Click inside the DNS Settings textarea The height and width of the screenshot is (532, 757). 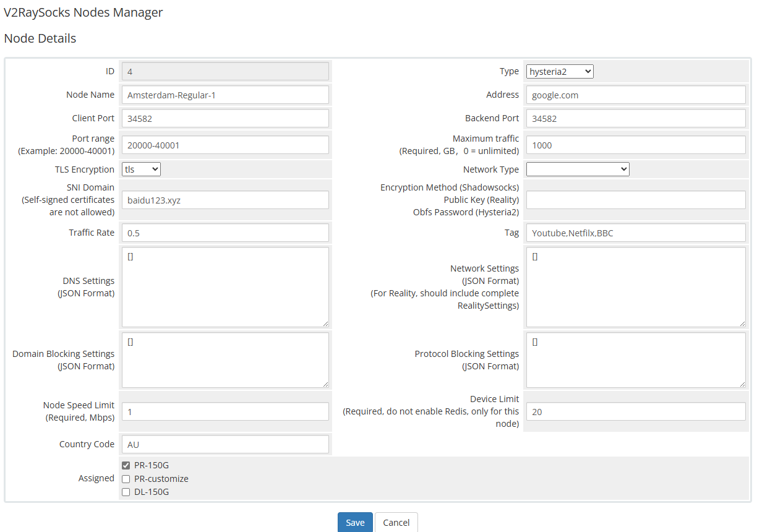[225, 287]
